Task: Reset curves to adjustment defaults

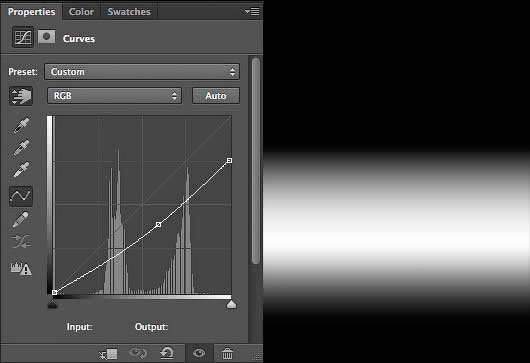Action: coord(167,353)
